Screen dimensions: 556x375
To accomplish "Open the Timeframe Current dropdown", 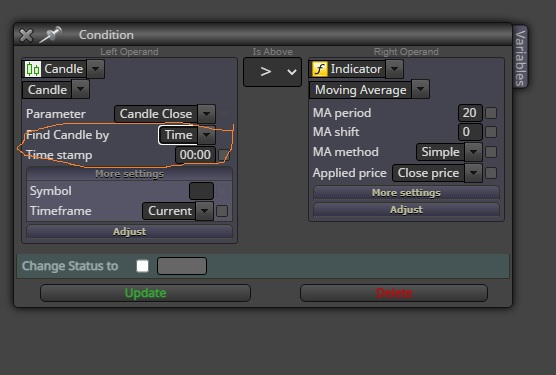I will (x=204, y=211).
